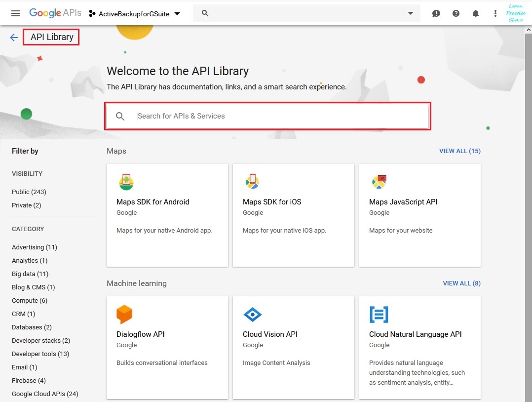Click the scrollbar up arrow
Screen dimensions: 532x402
click(x=528, y=30)
